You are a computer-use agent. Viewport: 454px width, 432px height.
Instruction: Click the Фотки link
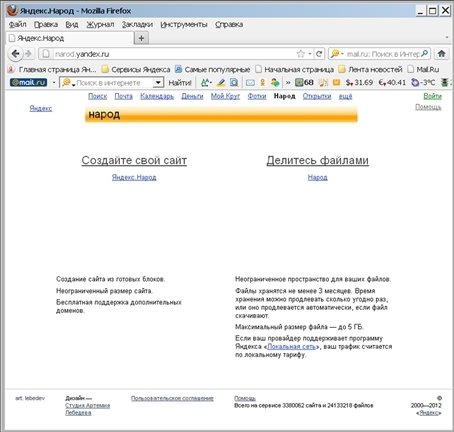[x=257, y=96]
